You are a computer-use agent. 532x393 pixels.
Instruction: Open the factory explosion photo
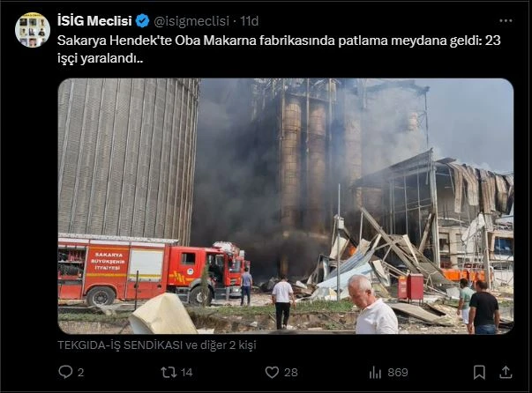(x=286, y=206)
